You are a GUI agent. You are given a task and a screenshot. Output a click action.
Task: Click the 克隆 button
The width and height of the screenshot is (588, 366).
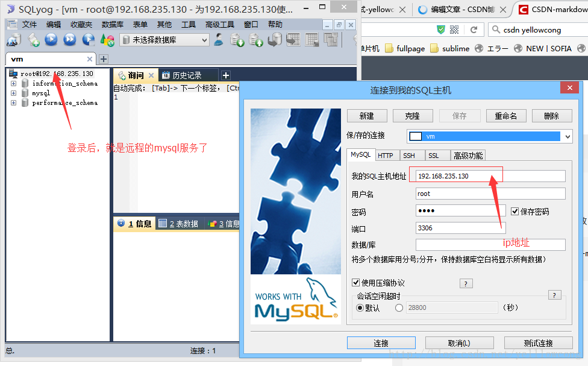click(x=413, y=116)
